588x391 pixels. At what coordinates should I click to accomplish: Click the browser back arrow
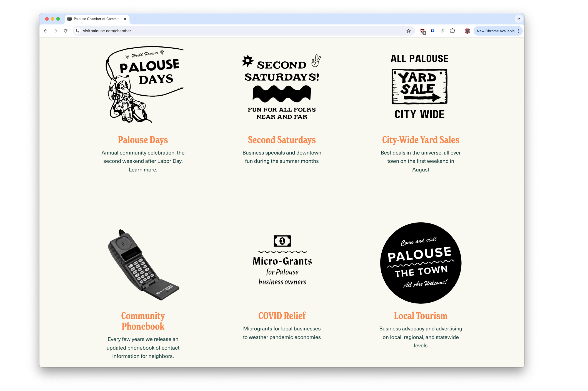point(46,31)
